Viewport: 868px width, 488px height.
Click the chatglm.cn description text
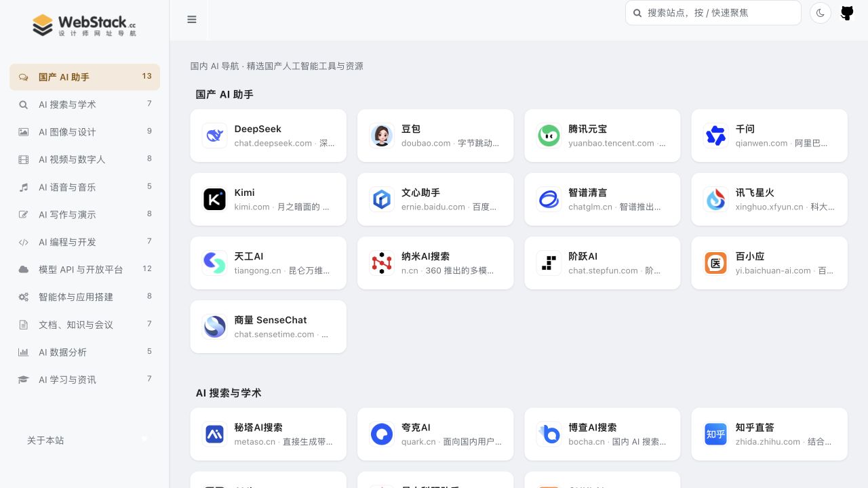pyautogui.click(x=615, y=207)
